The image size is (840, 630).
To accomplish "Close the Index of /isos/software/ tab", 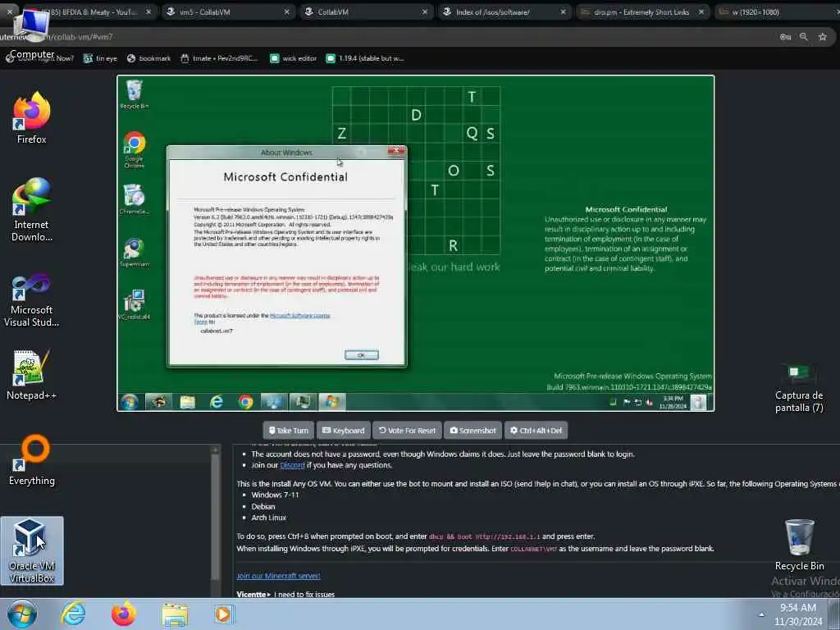I will tap(563, 11).
